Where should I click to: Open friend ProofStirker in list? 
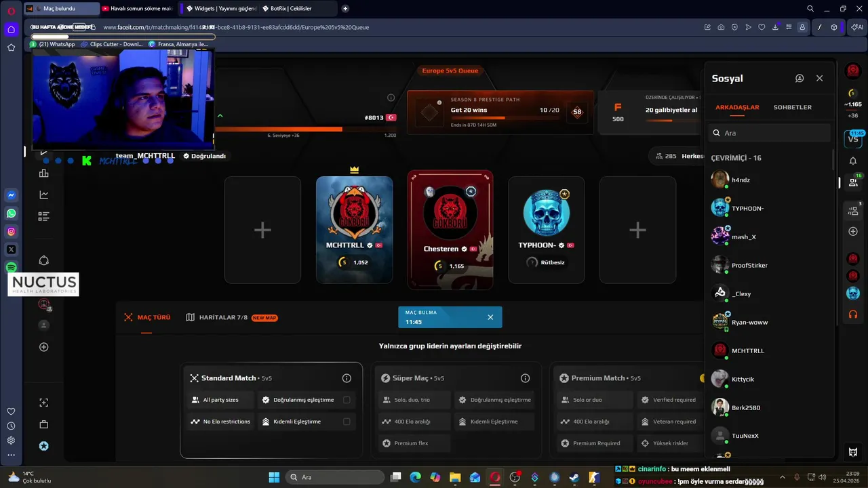pyautogui.click(x=769, y=265)
